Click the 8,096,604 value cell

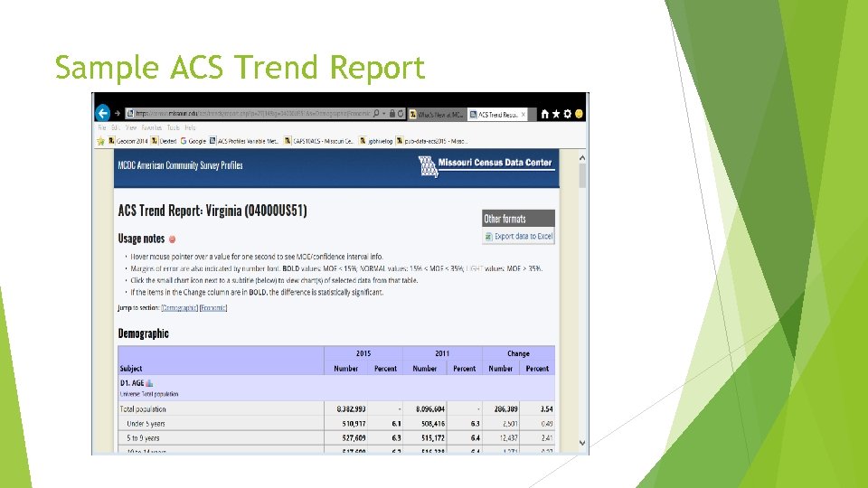430,409
